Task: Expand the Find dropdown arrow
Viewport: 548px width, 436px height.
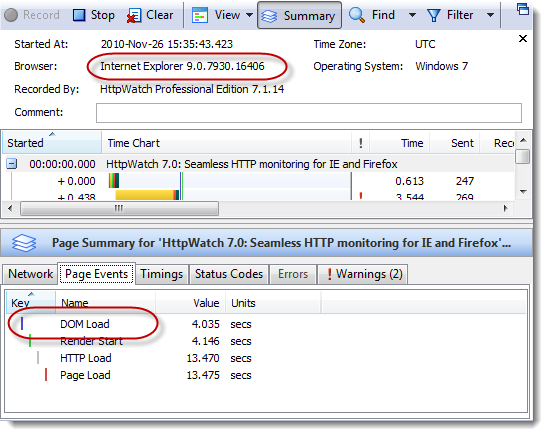Action: point(412,15)
